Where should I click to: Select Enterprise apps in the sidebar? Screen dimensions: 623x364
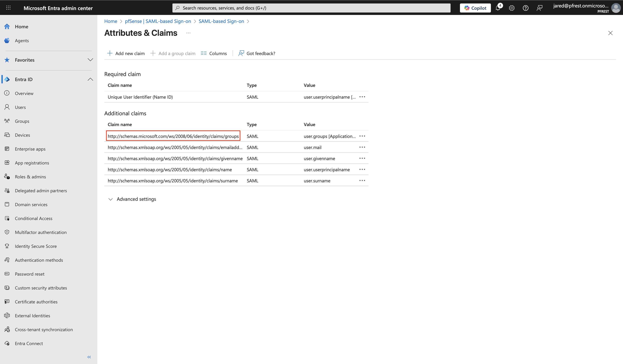(30, 149)
